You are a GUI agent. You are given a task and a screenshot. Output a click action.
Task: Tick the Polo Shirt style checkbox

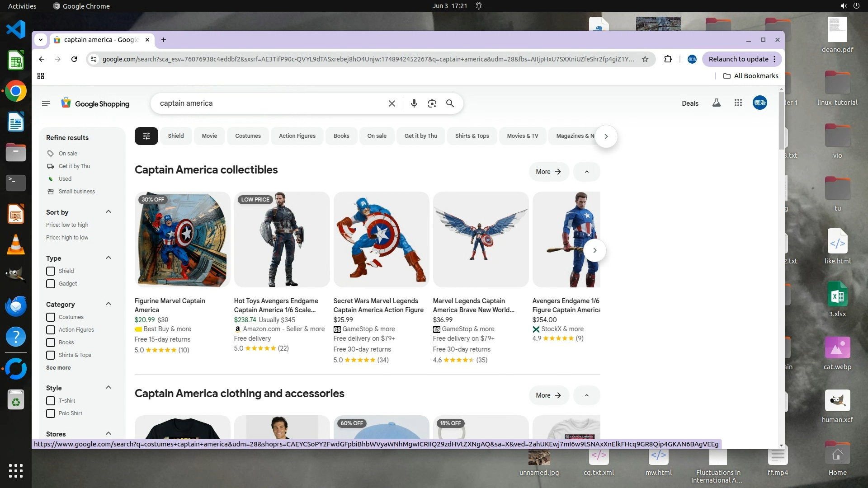51,413
